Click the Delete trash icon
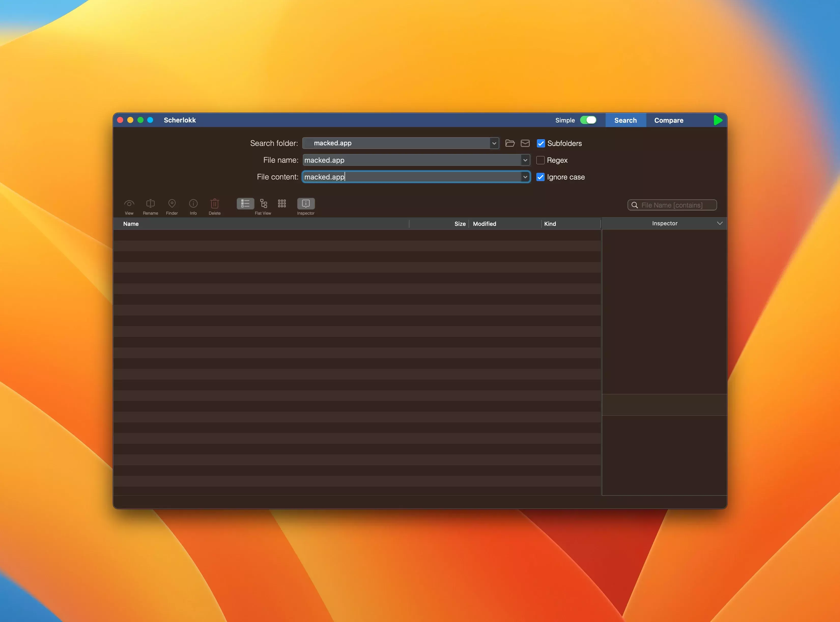This screenshot has height=622, width=840. point(215,204)
